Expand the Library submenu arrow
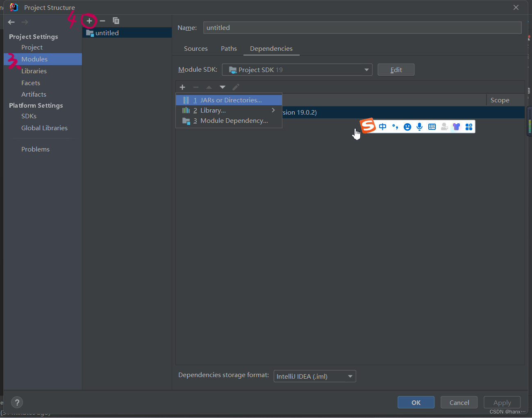The width and height of the screenshot is (532, 418). point(273,110)
